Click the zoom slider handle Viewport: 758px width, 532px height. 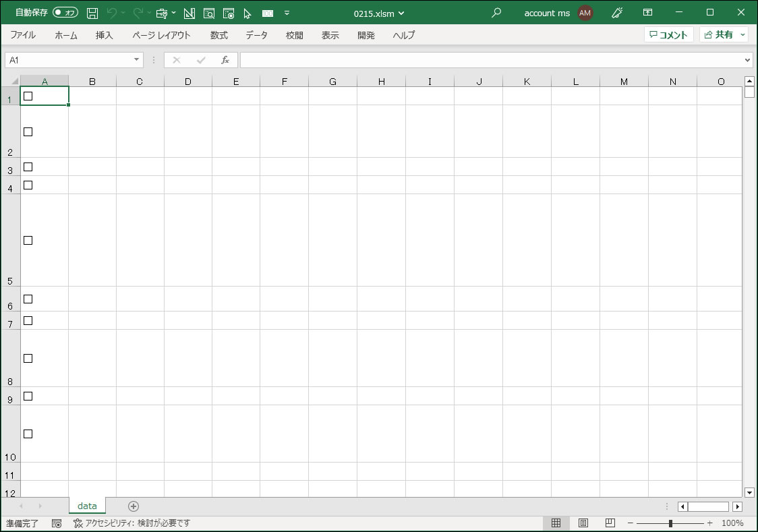point(670,523)
